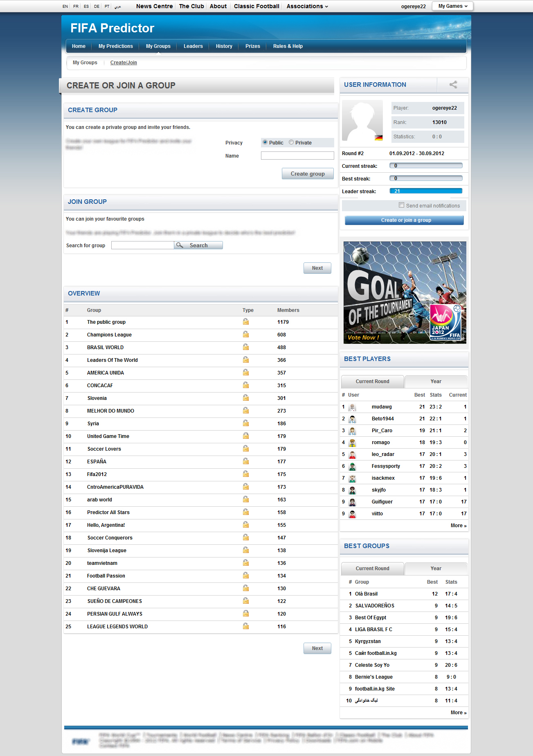Click the Search button for groups
Viewport: 533px width, 756px height.
tap(198, 245)
